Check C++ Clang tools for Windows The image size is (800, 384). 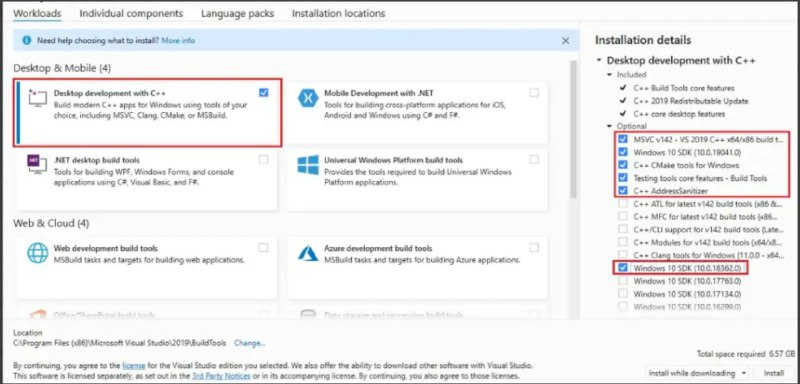pos(623,254)
